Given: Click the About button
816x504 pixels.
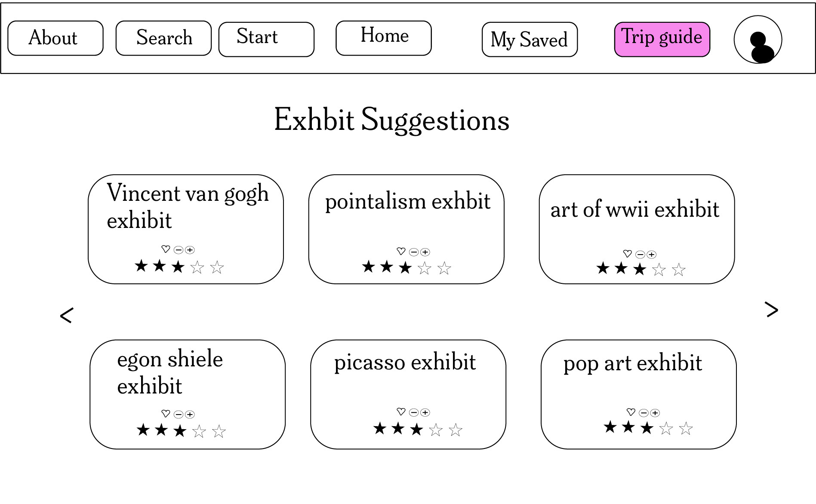Looking at the screenshot, I should click(55, 38).
